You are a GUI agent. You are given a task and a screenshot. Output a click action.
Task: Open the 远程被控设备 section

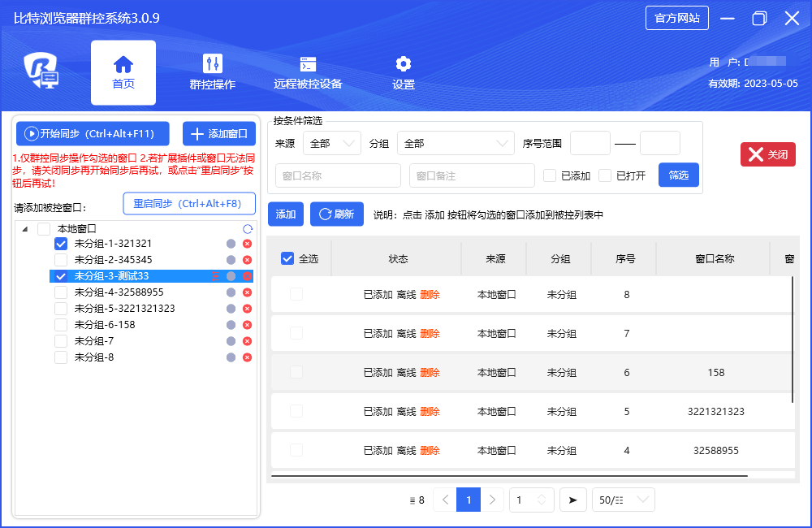pos(307,71)
